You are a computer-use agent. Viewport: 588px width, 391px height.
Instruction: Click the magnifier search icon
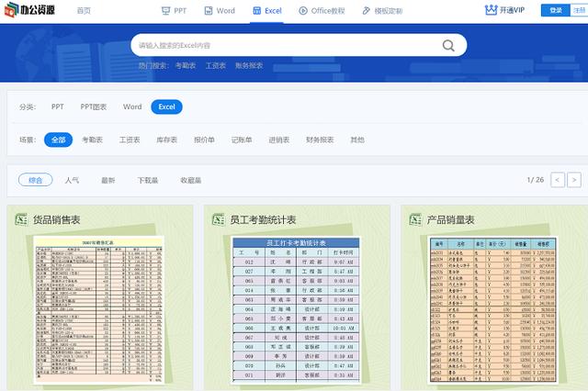pos(448,45)
